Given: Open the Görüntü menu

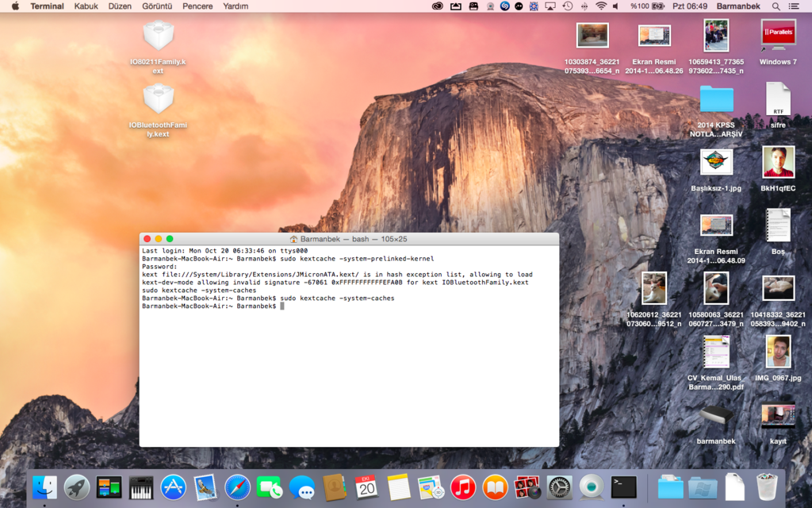Looking at the screenshot, I should click(157, 6).
